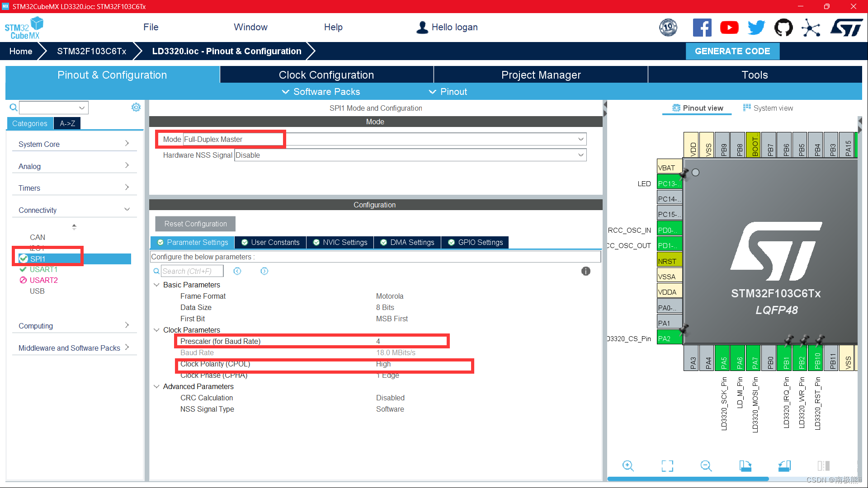Open the category settings gear icon
This screenshot has height=488, width=868.
point(136,107)
